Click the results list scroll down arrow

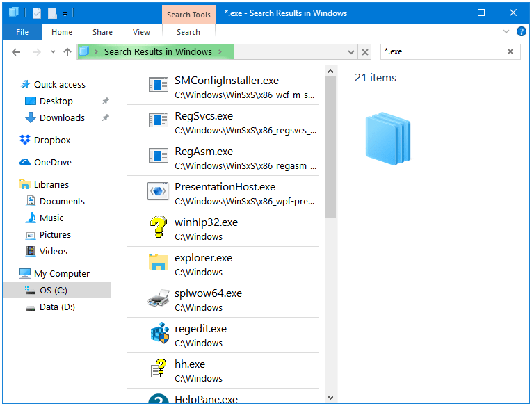[x=331, y=397]
